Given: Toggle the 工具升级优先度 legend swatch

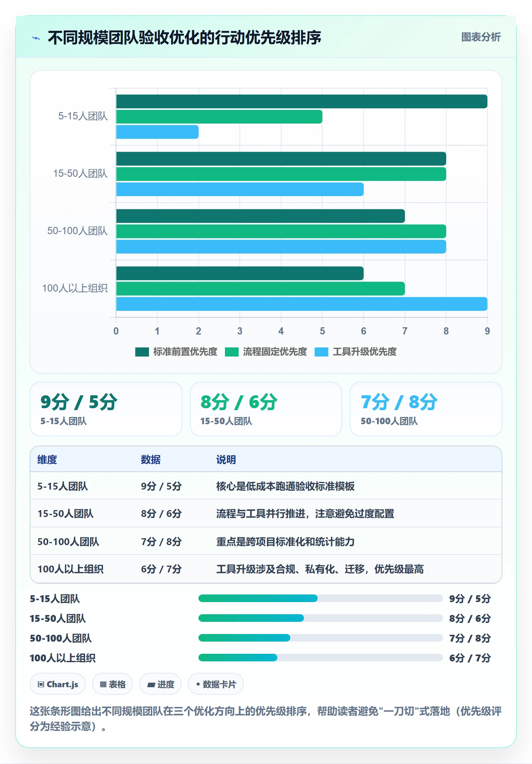Looking at the screenshot, I should pos(321,352).
